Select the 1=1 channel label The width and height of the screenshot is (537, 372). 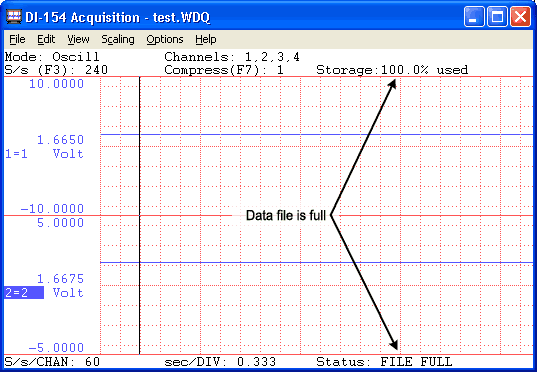click(x=16, y=154)
